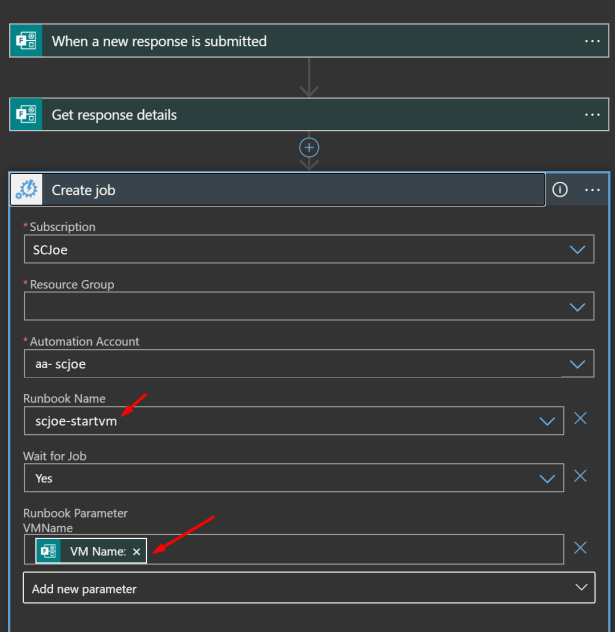Click the Forms icon on the trigger step

(x=26, y=41)
